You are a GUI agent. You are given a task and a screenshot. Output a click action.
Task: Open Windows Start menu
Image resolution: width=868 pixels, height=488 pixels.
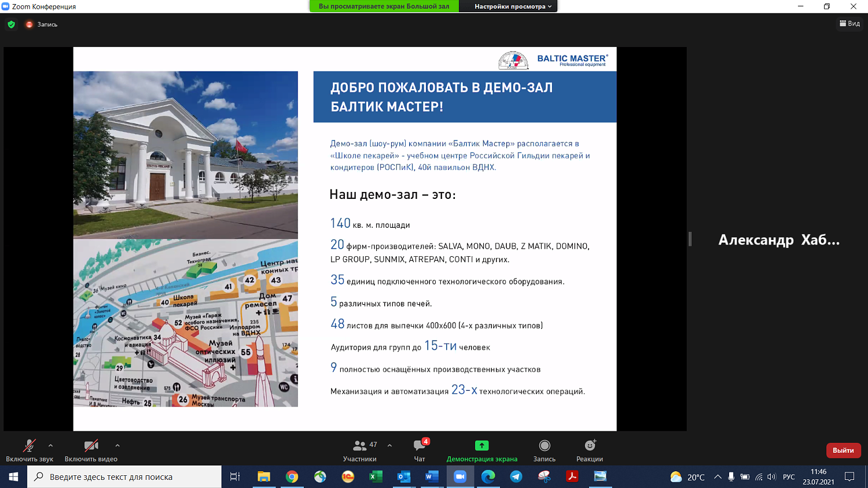(13, 477)
